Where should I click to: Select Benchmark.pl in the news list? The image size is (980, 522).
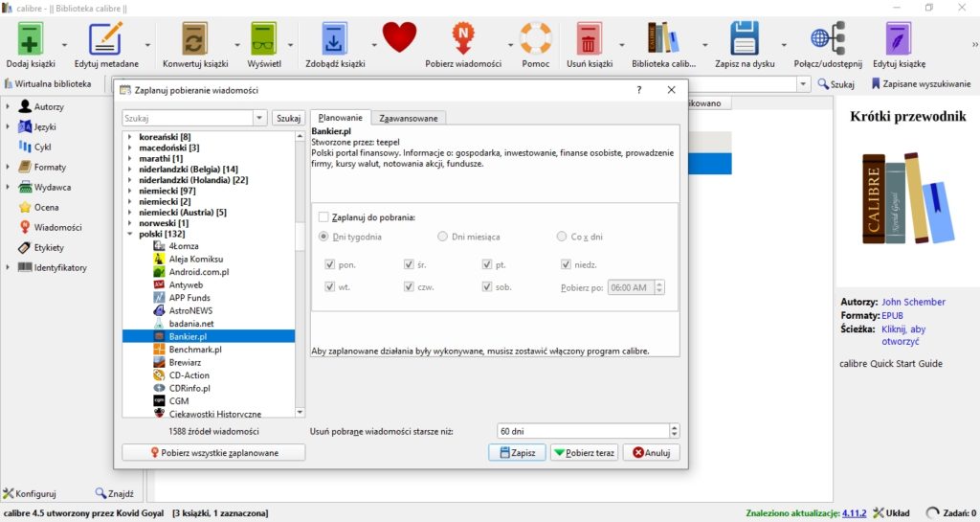[x=195, y=350]
